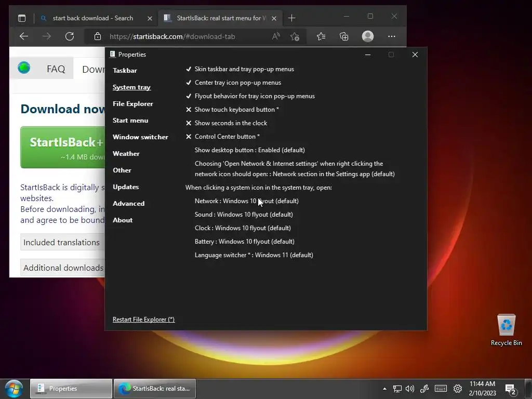Show hidden tray icons arrow
Viewport: 532px width, 399px height.
(384, 389)
